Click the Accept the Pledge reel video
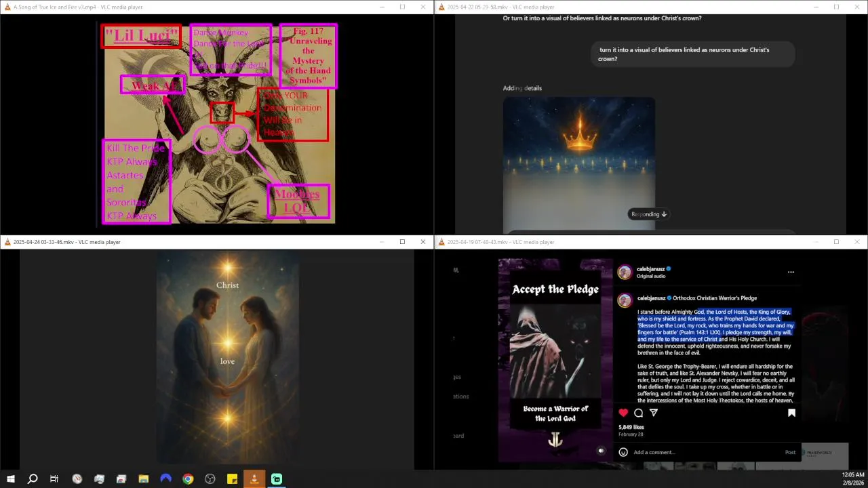The height and width of the screenshot is (488, 868). coord(555,360)
